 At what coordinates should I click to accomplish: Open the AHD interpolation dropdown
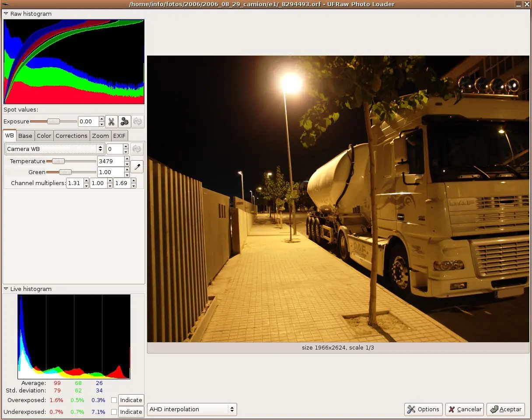192,409
